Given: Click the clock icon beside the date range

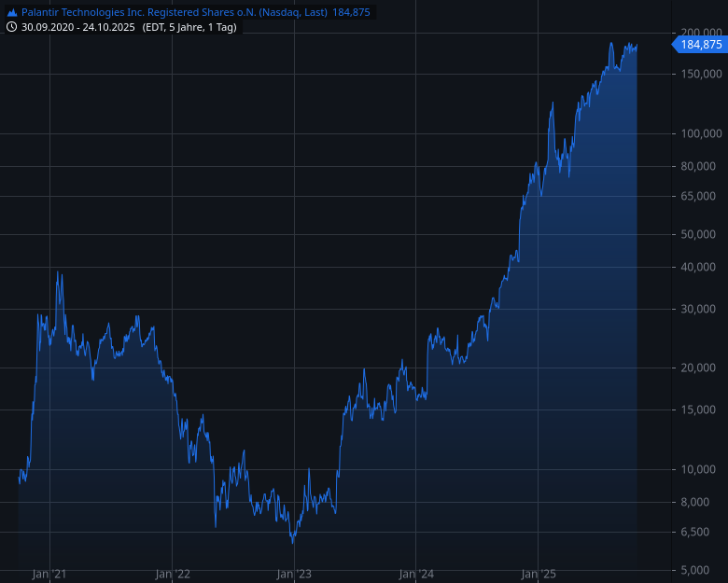Looking at the screenshot, I should pos(12,28).
